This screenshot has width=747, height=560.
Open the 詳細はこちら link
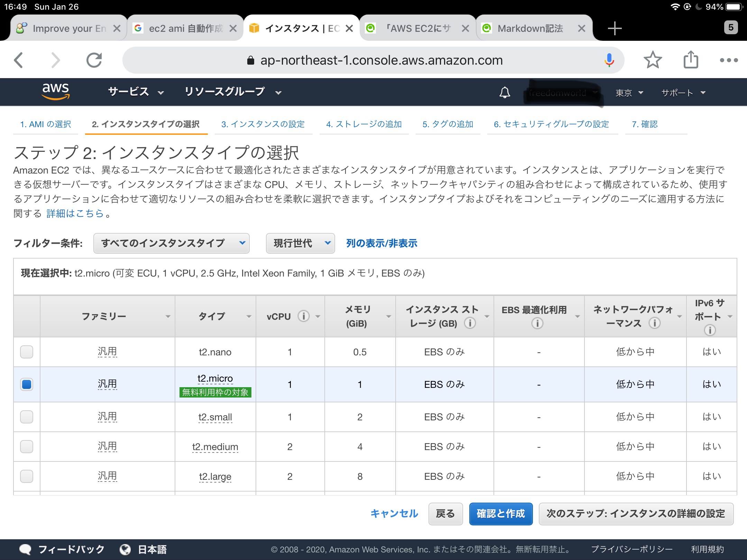75,214
